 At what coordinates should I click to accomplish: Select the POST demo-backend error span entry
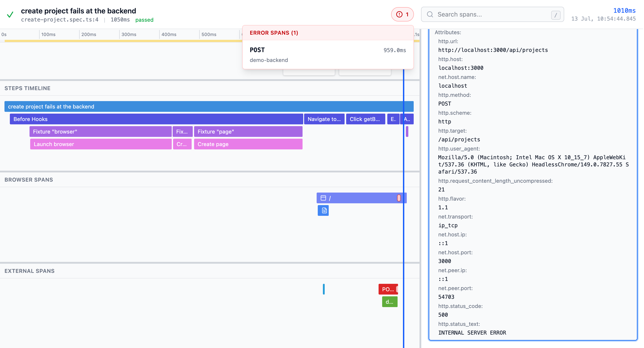(x=328, y=55)
